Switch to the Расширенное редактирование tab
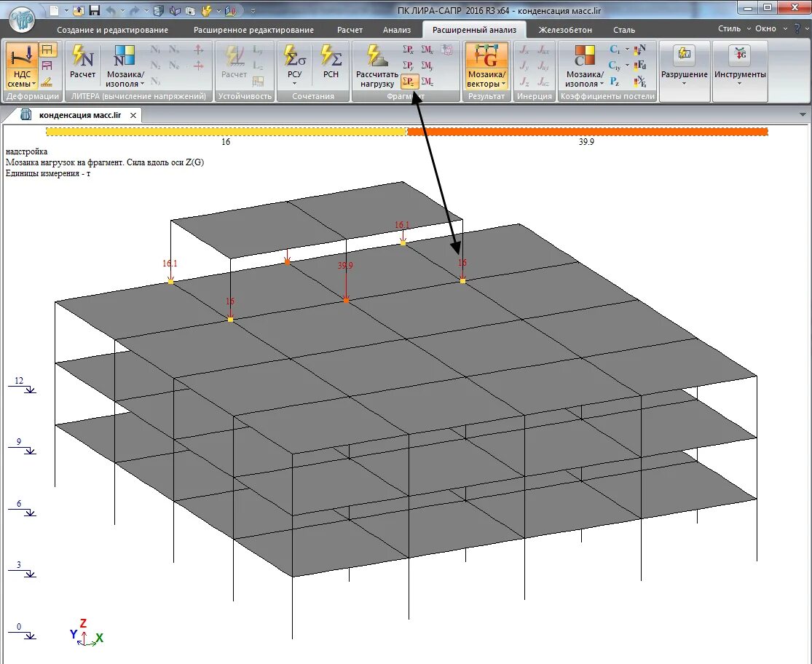The image size is (812, 664). pos(253,30)
